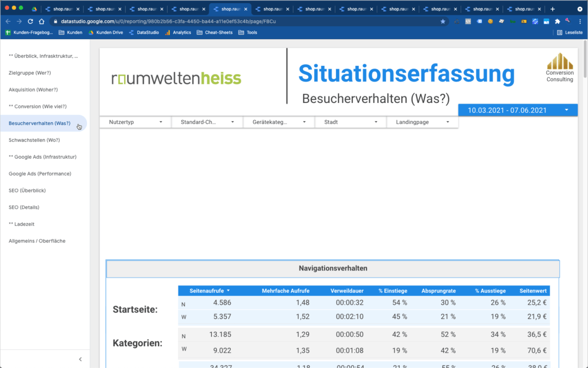Select SEO (Überblick) in the sidebar
588x368 pixels.
(x=27, y=190)
